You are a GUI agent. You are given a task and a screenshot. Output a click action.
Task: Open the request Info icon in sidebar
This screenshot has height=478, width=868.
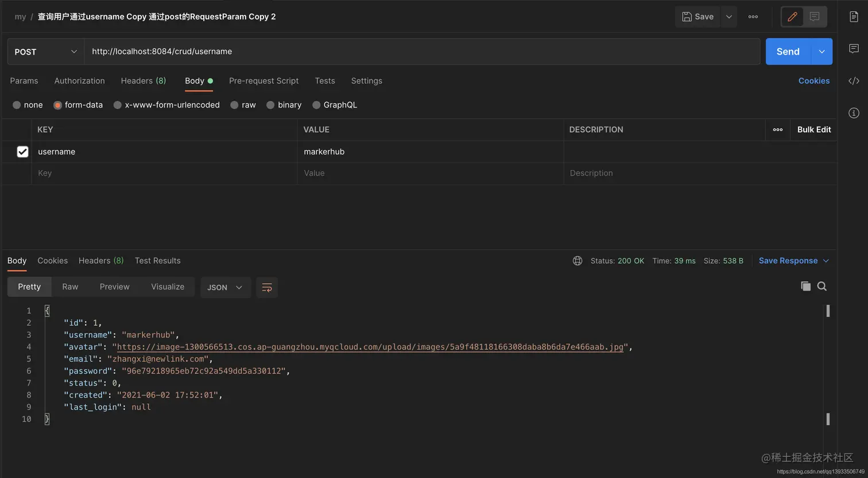pyautogui.click(x=854, y=113)
